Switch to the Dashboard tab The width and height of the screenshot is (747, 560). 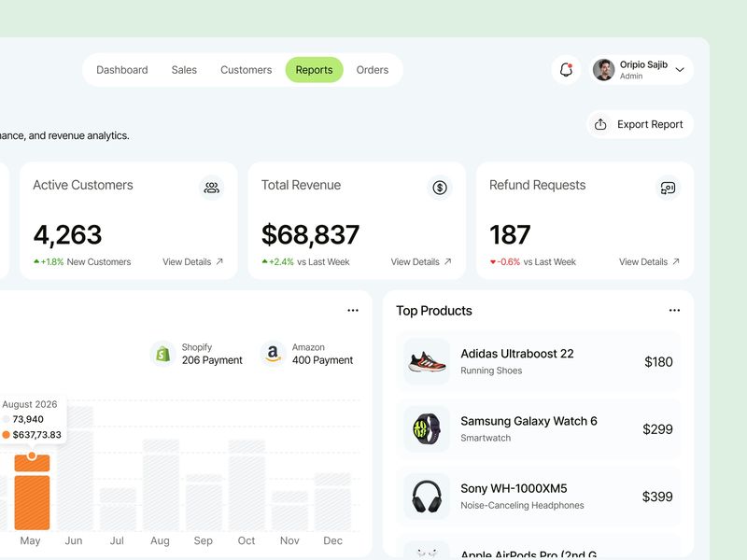tap(122, 69)
